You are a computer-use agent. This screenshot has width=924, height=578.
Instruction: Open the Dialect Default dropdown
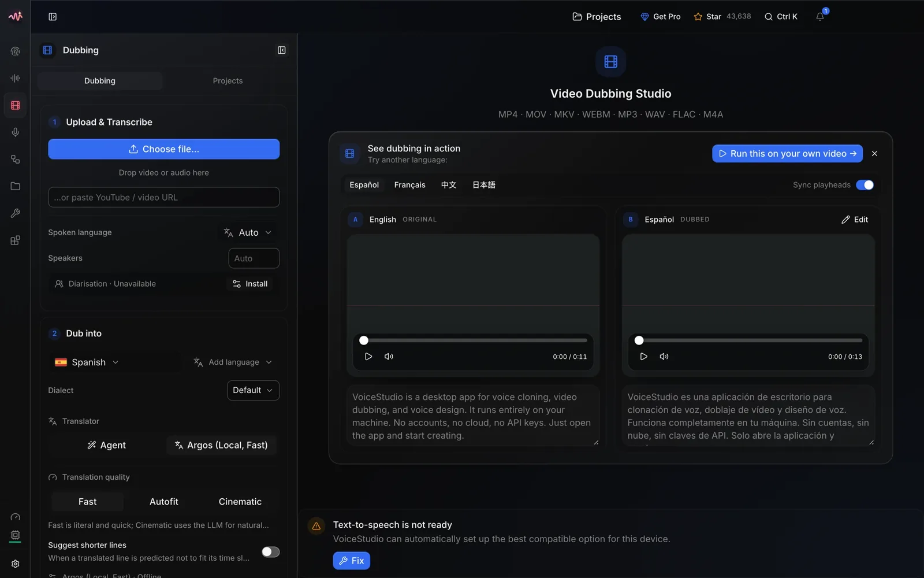(253, 390)
